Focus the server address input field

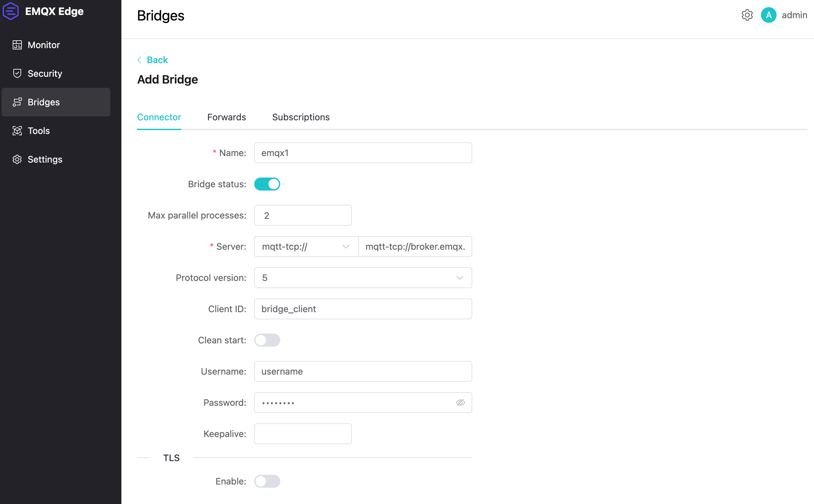(415, 246)
